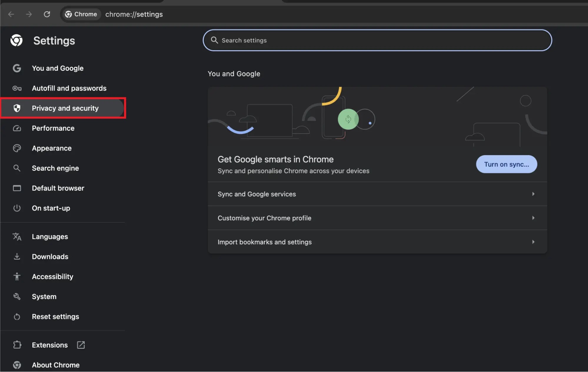Click the Performance speedometer icon
The width and height of the screenshot is (588, 372).
coord(17,128)
